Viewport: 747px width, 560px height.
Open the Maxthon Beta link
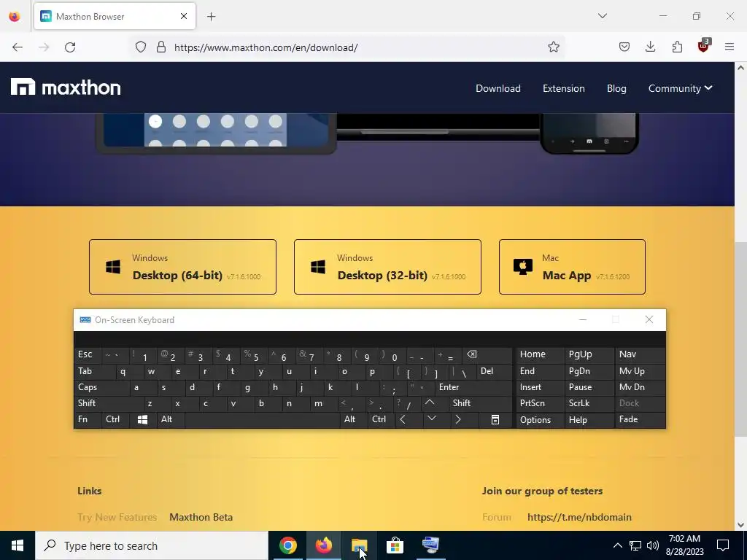click(x=201, y=517)
